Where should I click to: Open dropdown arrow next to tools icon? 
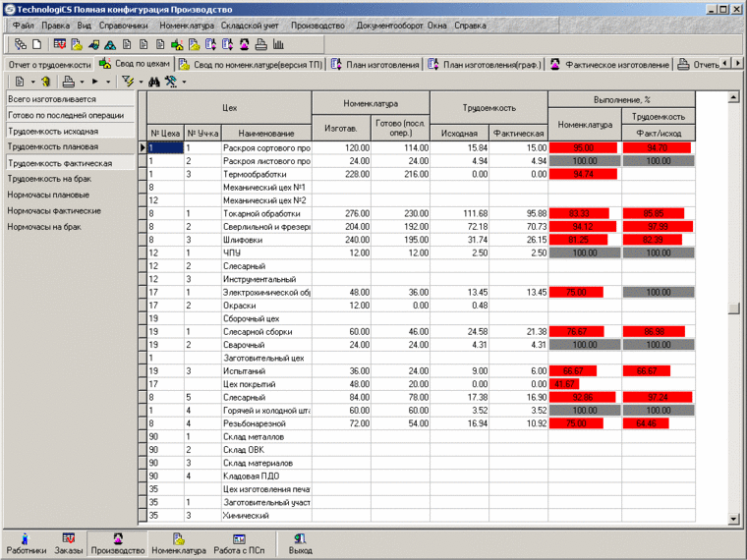click(x=184, y=82)
